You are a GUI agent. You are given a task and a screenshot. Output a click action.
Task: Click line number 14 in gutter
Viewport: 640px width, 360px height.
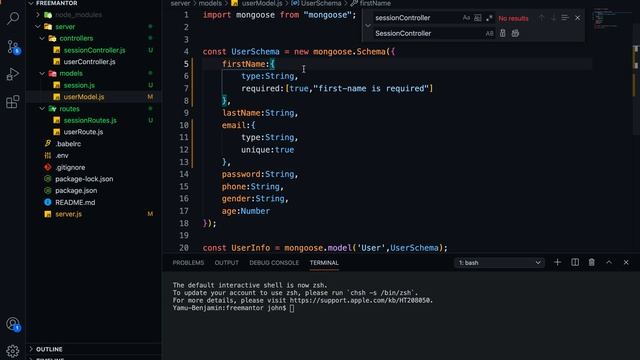(184, 174)
